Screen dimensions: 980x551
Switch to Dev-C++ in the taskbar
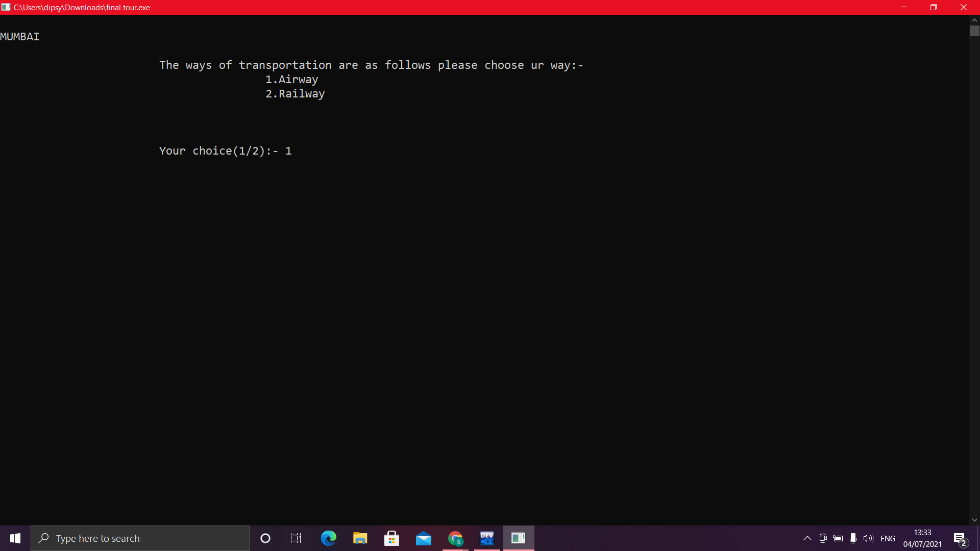tap(487, 538)
